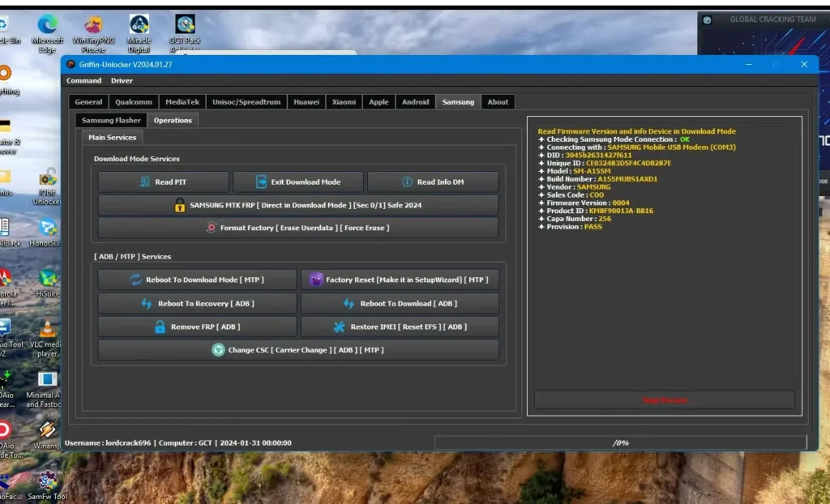
Task: Click the progress bar at bottom
Action: click(x=620, y=443)
